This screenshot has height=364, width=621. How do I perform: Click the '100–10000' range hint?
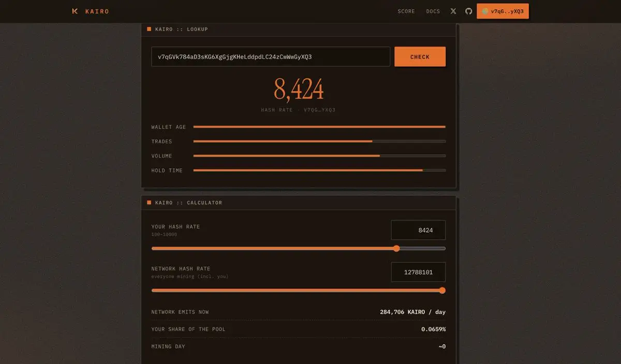pyautogui.click(x=164, y=235)
